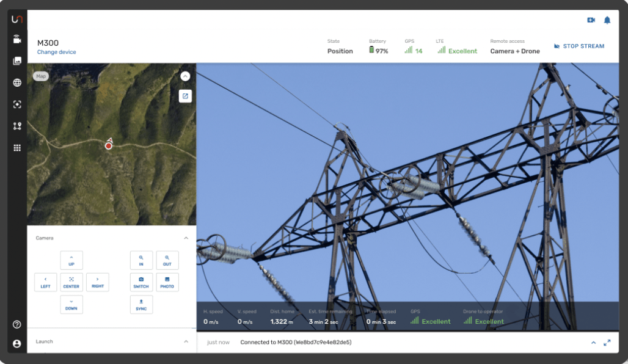
Task: Click the STOP STREAM button
Action: pos(579,46)
